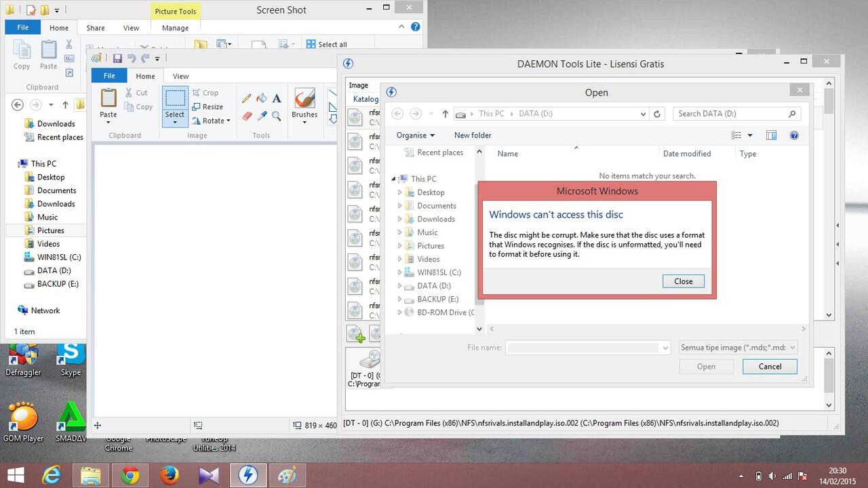Click Up arrow in Open dialog navigation
This screenshot has width=868, height=488.
445,114
